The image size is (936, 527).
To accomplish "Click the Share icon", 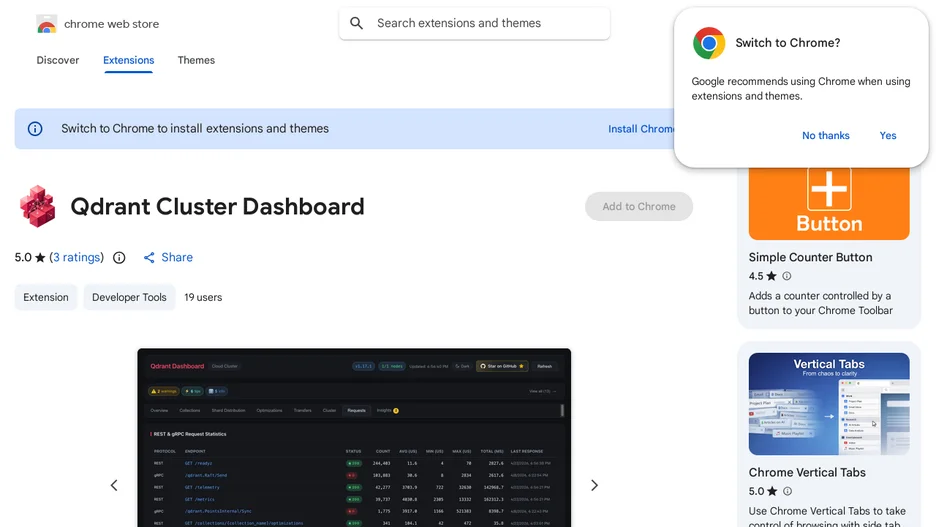I will point(149,258).
